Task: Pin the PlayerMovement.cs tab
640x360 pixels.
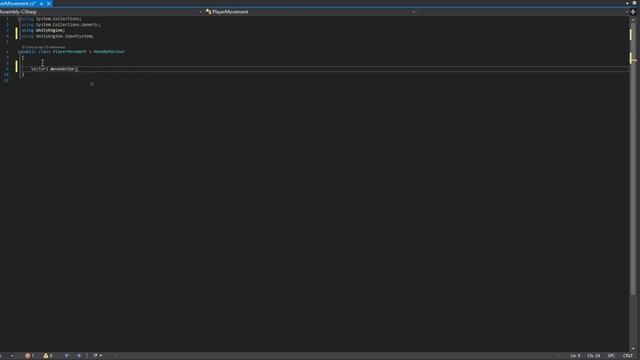Action: pyautogui.click(x=42, y=3)
